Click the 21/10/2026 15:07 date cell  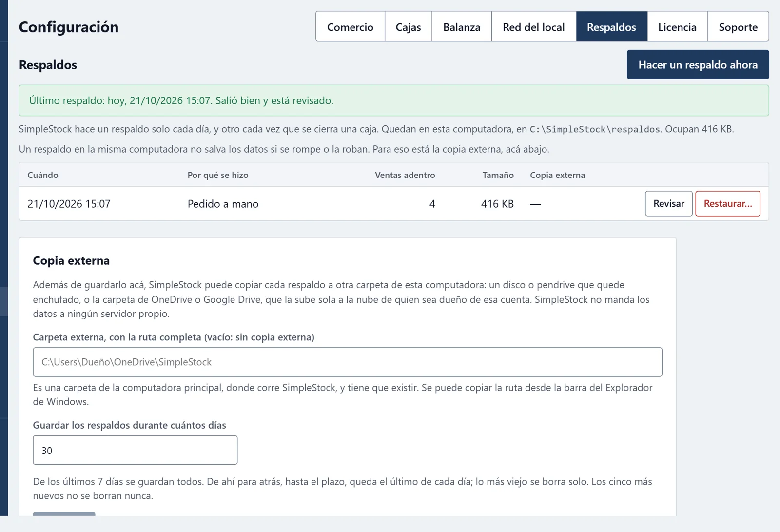69,204
